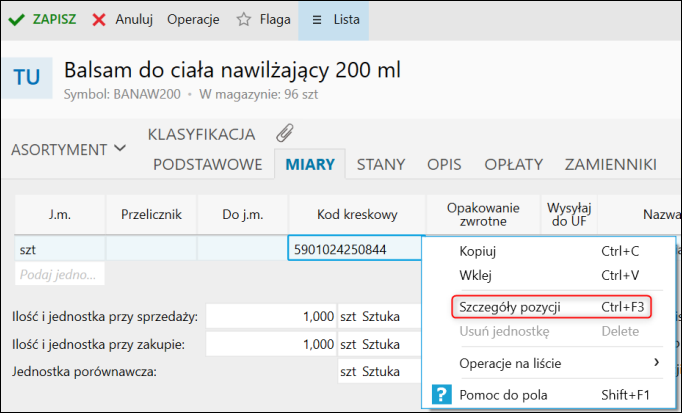This screenshot has height=413, width=682.
Task: Open the STANY tab
Action: click(x=381, y=164)
